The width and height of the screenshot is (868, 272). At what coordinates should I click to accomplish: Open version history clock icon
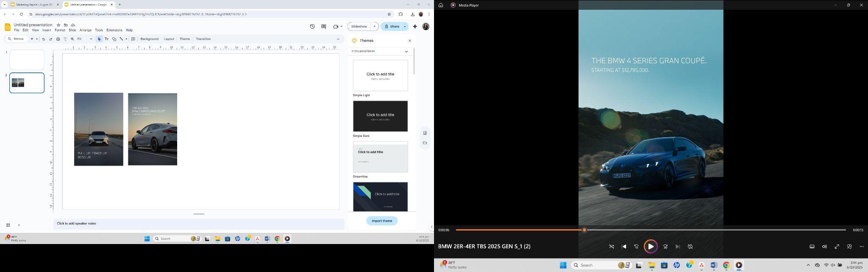pos(312,26)
